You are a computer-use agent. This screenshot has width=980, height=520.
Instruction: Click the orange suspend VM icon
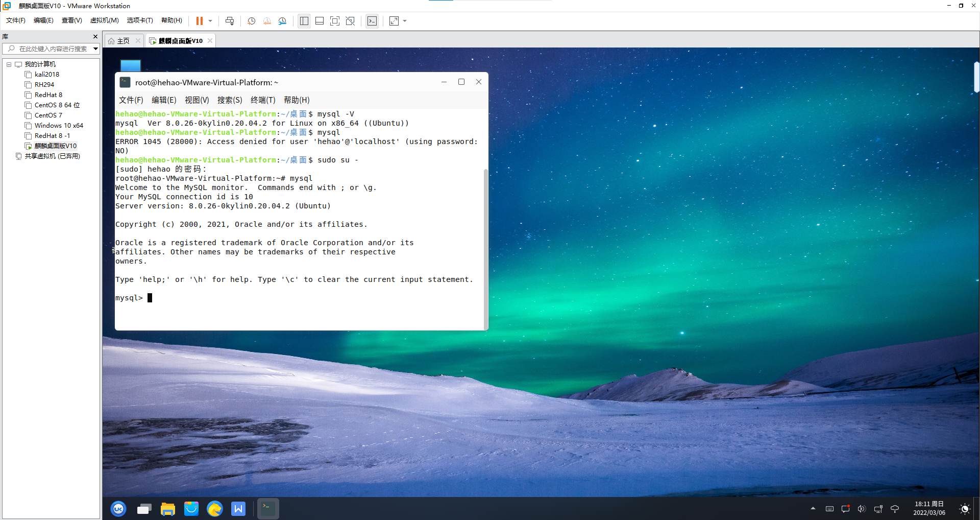(x=200, y=21)
